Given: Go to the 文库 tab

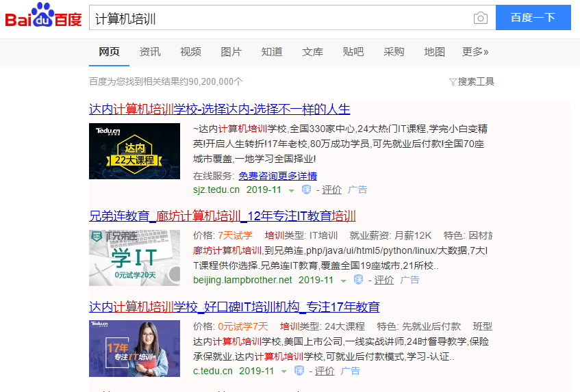Looking at the screenshot, I should click(x=312, y=52).
